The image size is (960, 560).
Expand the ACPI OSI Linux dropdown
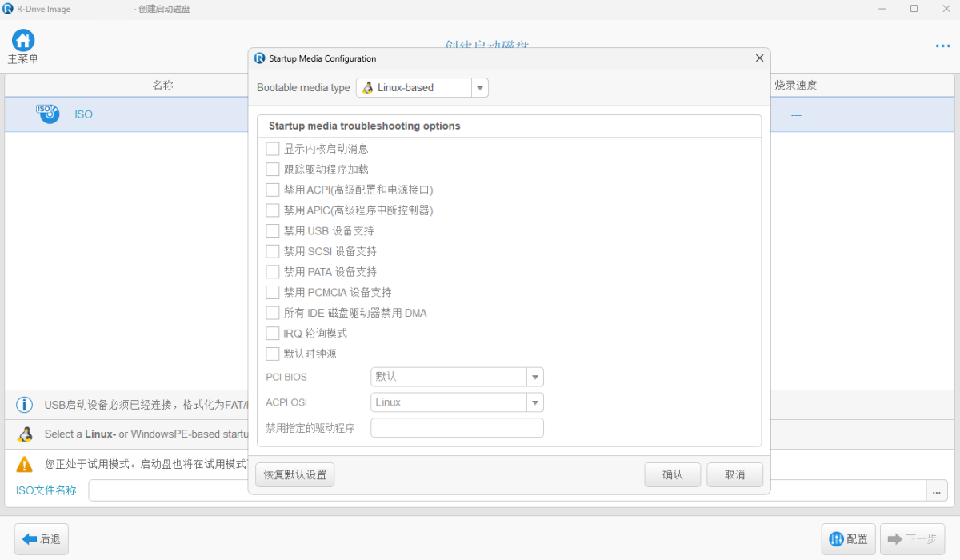tap(534, 402)
